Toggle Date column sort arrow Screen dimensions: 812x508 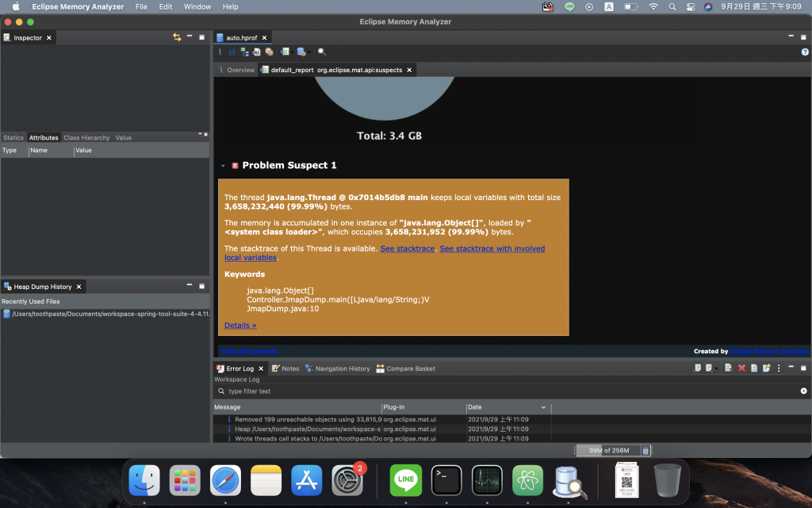tap(543, 407)
